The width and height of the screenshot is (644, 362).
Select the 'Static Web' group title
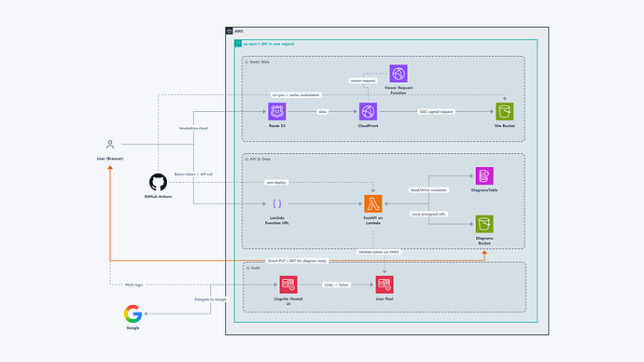[259, 62]
